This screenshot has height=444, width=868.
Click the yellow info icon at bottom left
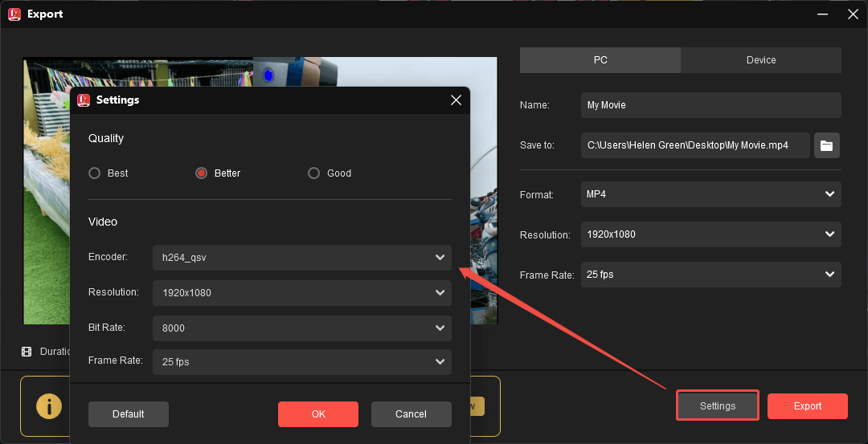pos(49,407)
